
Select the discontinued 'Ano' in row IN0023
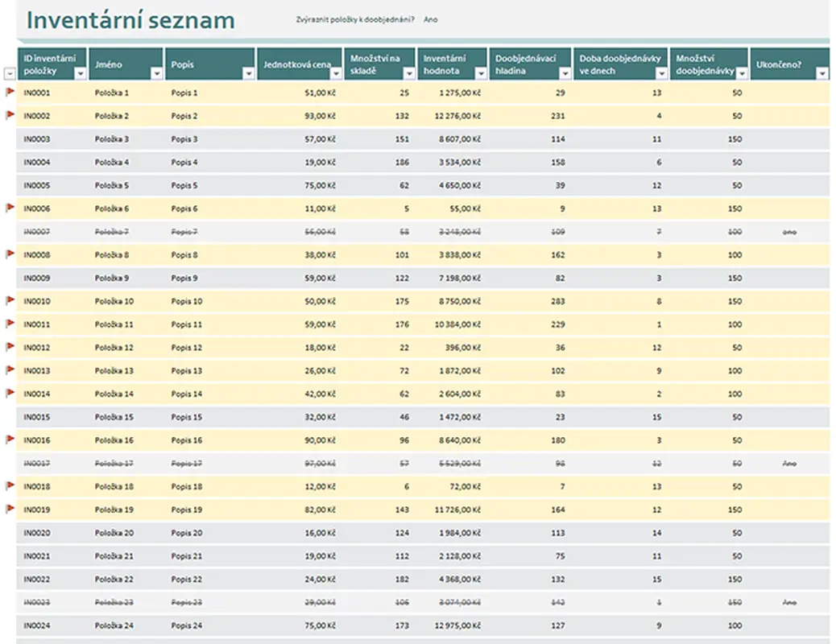tap(789, 603)
